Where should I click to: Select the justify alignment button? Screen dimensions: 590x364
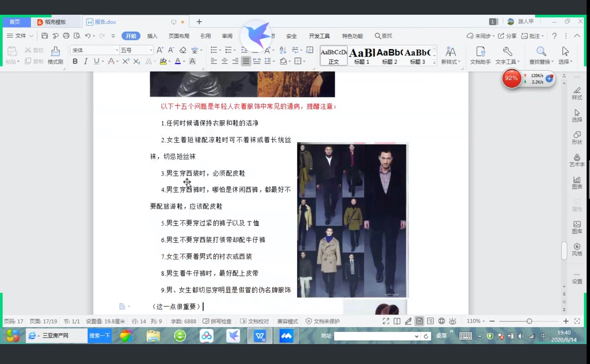coord(246,61)
